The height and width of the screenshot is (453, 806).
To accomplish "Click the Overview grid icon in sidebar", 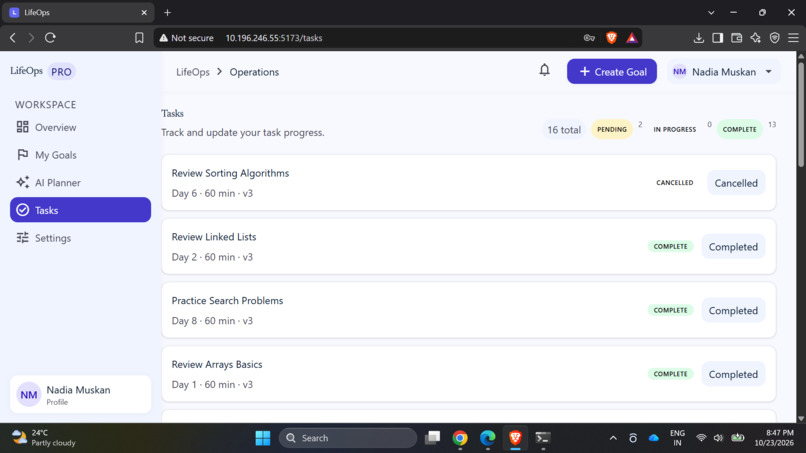I will click(x=23, y=126).
